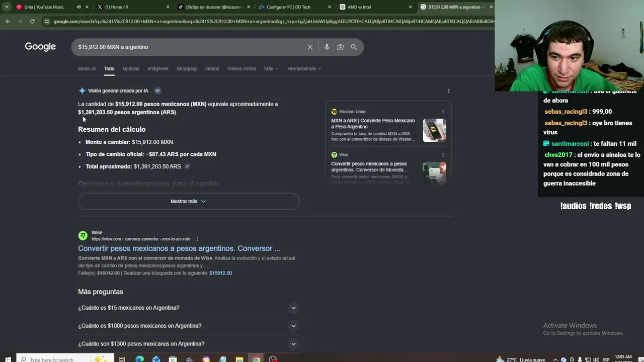The height and width of the screenshot is (362, 644).
Task: Mute the Grita YouTube Music tab audio
Action: pos(78,7)
